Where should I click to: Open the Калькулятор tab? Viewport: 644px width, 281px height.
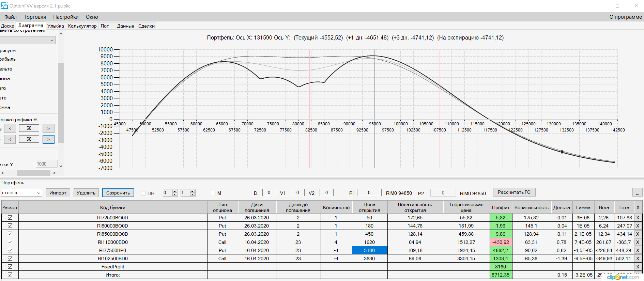[x=82, y=26]
